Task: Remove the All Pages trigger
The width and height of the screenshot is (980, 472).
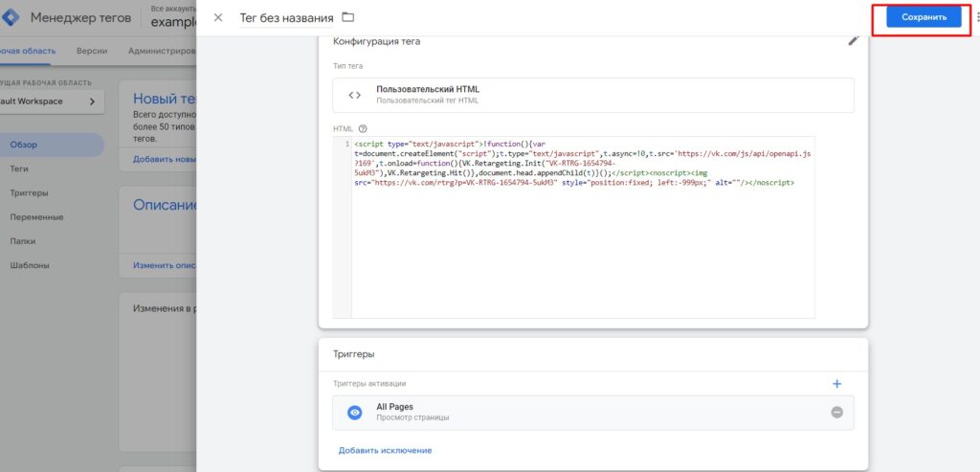Action: tap(836, 413)
